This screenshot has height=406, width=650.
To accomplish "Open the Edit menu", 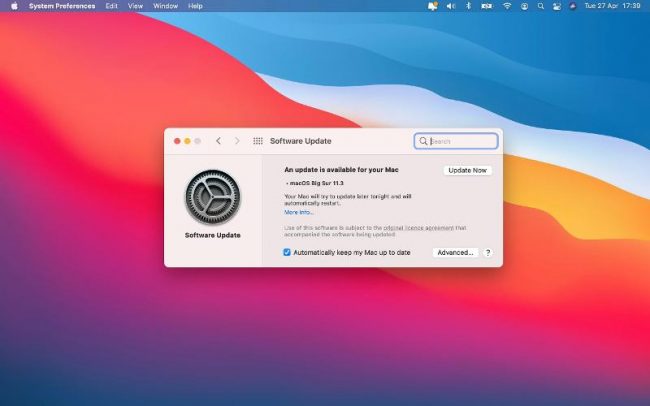I will pyautogui.click(x=111, y=6).
